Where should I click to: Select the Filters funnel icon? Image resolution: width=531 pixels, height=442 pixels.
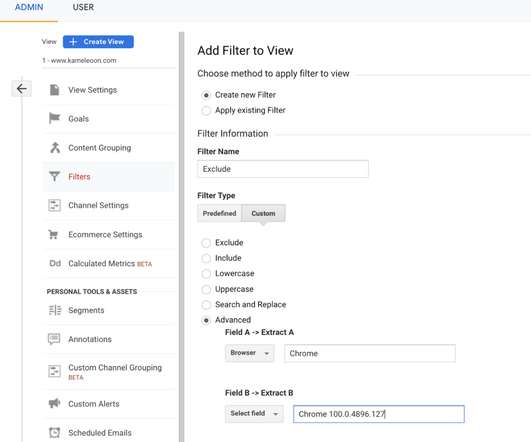pos(55,176)
